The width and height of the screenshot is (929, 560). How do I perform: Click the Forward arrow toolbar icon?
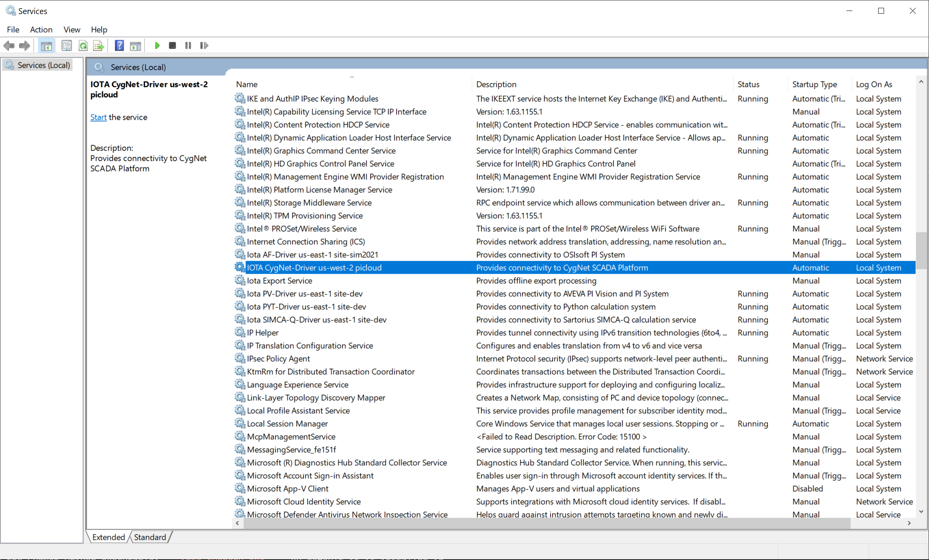point(25,46)
